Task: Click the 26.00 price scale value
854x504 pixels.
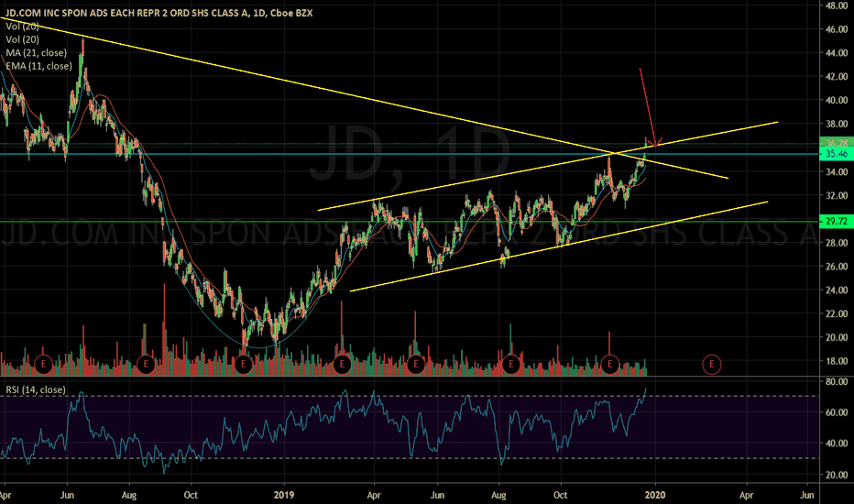Action: (x=837, y=266)
